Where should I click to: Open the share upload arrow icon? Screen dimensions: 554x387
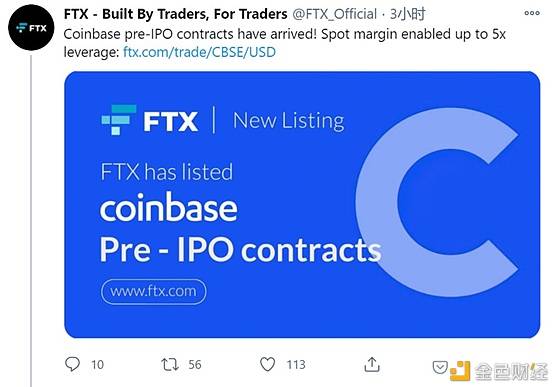click(x=372, y=364)
